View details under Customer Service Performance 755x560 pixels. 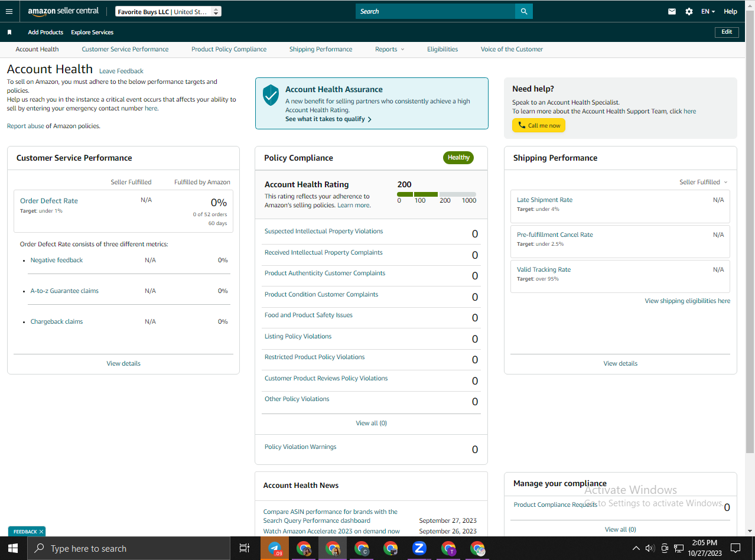[x=123, y=364]
